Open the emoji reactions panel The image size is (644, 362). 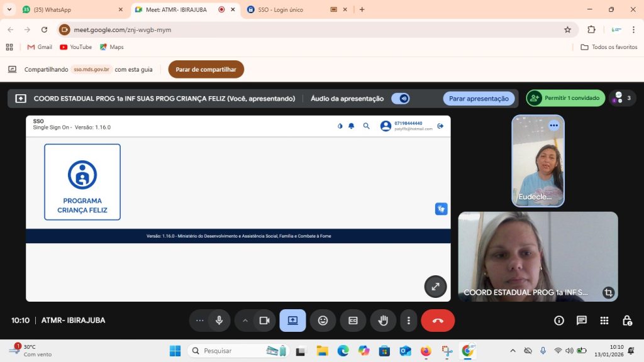coord(323,321)
